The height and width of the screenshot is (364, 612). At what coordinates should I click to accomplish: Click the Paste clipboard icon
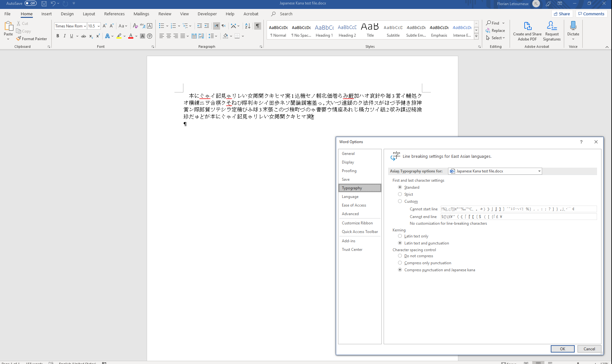click(8, 27)
